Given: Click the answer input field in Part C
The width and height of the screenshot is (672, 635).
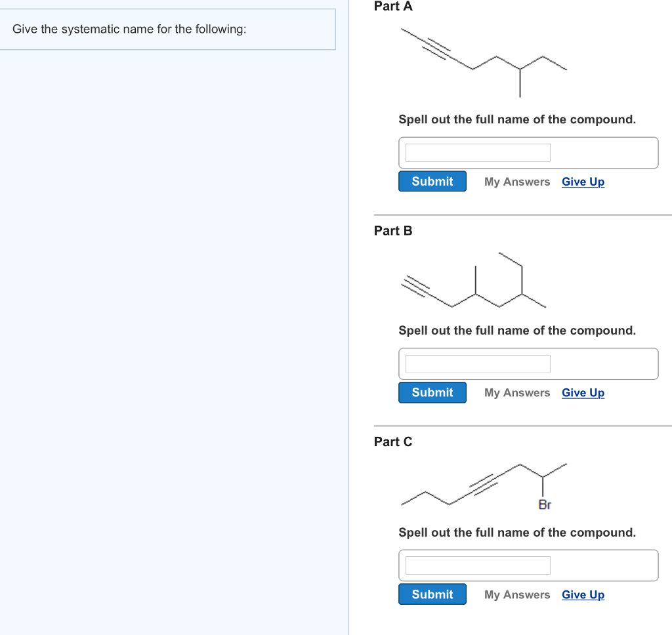Looking at the screenshot, I should click(x=477, y=565).
